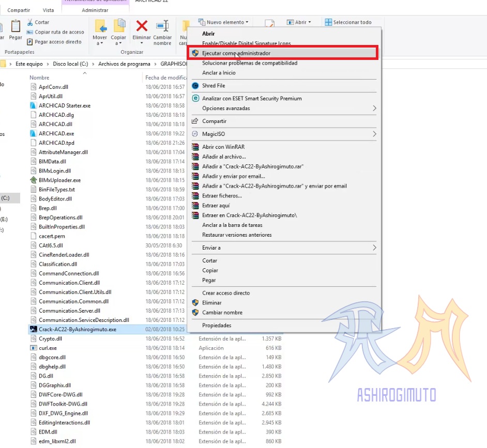Click the Abrir con WinRAR icon
Viewport: 487px width, 448px height.
(195, 147)
